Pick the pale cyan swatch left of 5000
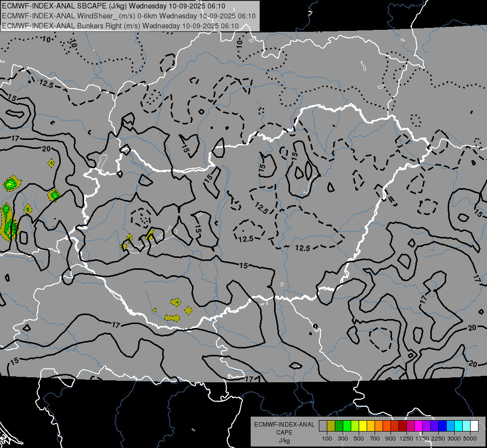This screenshot has height=448, width=487. pyautogui.click(x=467, y=426)
